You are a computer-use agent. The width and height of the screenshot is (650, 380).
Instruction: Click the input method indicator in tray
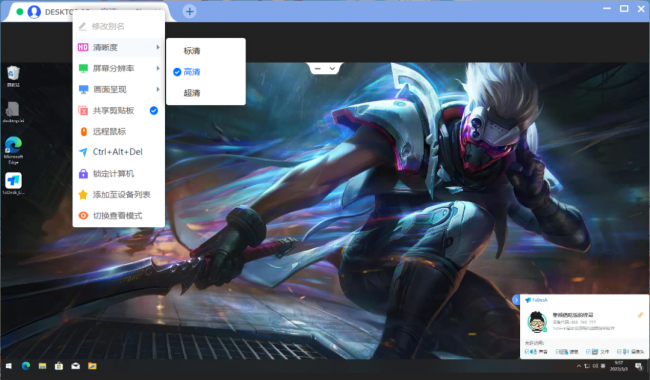click(x=603, y=366)
